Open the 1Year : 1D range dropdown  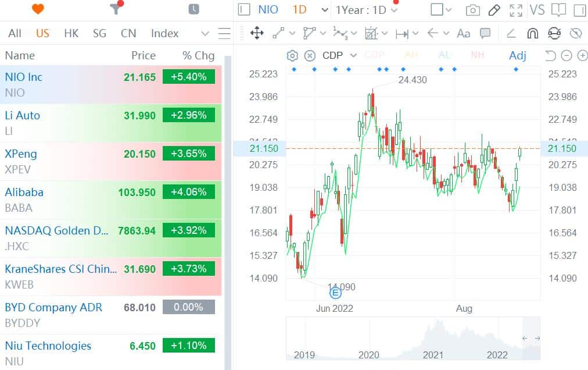click(x=367, y=10)
